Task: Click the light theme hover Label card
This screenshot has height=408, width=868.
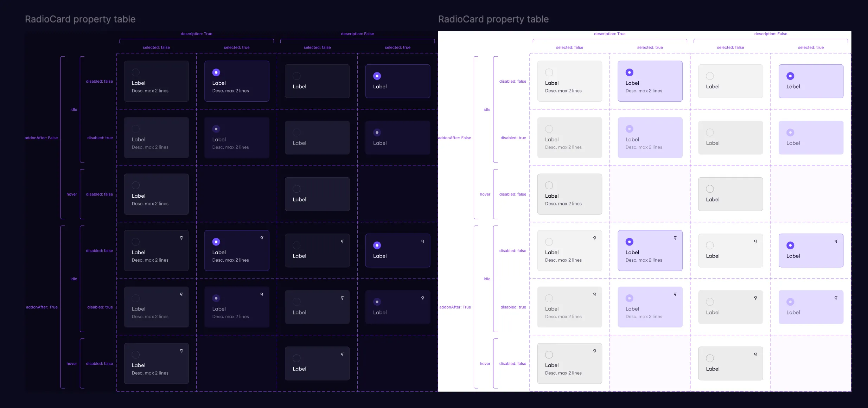Action: pos(569,194)
